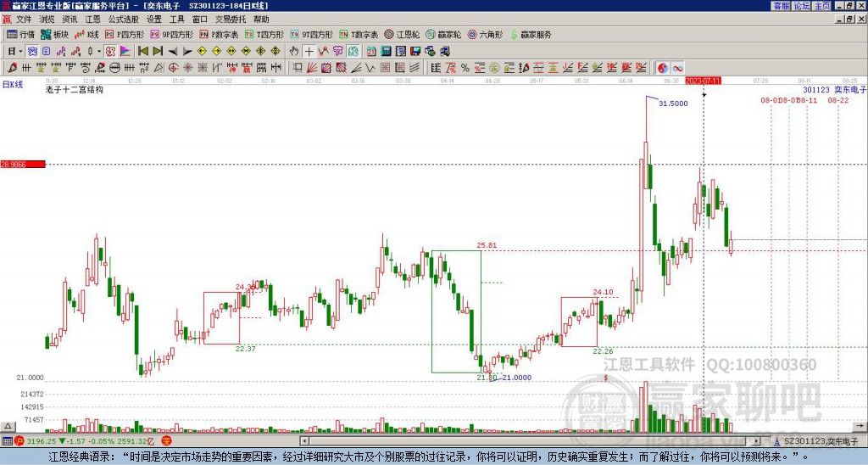Image resolution: width=868 pixels, height=465 pixels.
Task: Expand volume panel with triangle button
Action: pyautogui.click(x=7, y=426)
